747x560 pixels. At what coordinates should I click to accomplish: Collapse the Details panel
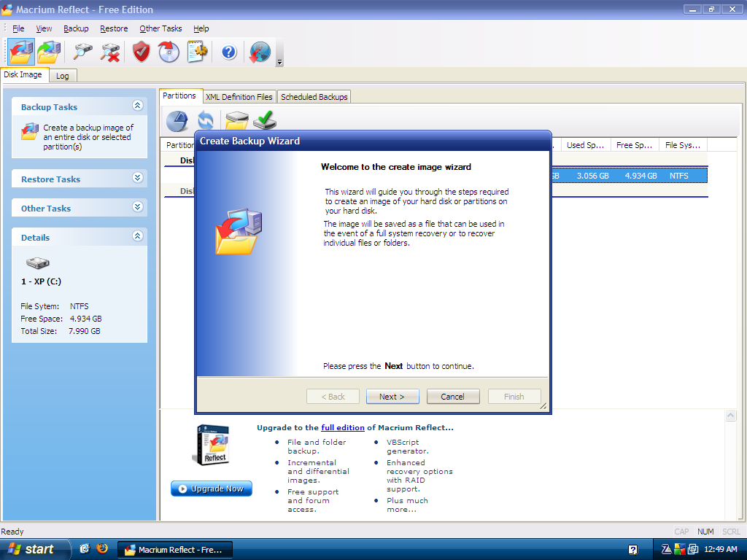pyautogui.click(x=138, y=236)
